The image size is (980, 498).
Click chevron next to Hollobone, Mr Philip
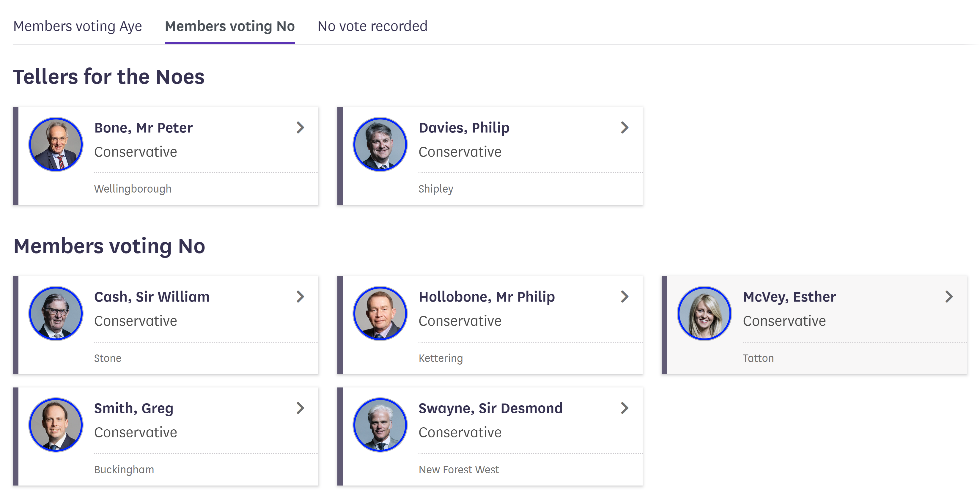pyautogui.click(x=624, y=297)
